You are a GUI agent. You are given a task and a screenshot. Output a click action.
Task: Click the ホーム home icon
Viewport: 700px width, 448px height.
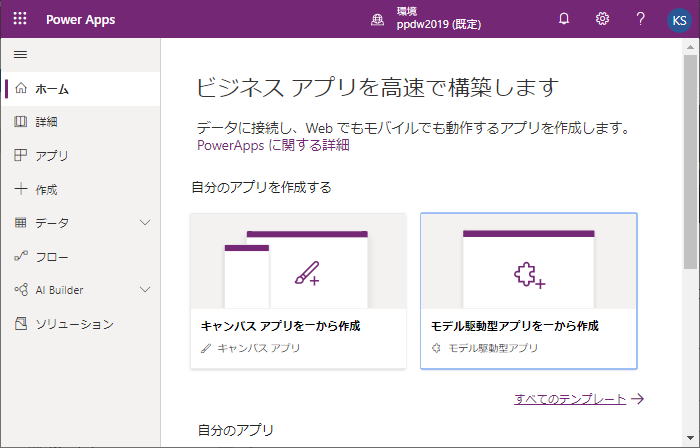[21, 88]
